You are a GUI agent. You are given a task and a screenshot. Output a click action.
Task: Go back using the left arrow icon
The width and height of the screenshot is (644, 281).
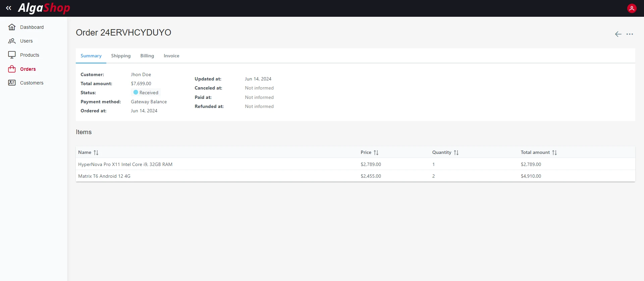point(618,34)
